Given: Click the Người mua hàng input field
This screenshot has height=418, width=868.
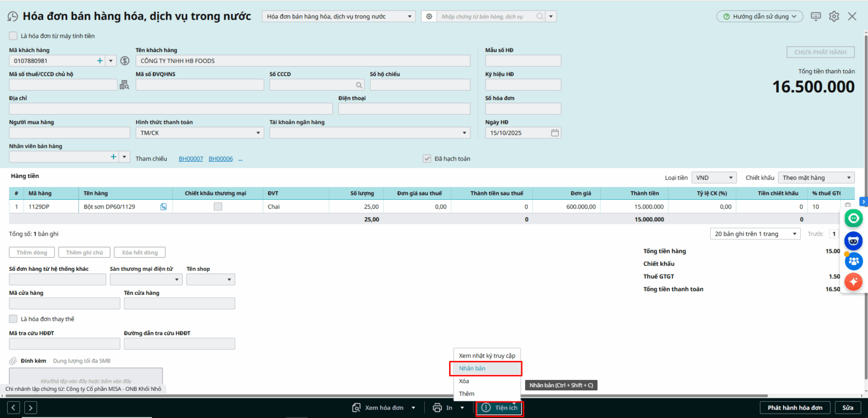Looking at the screenshot, I should tap(69, 133).
